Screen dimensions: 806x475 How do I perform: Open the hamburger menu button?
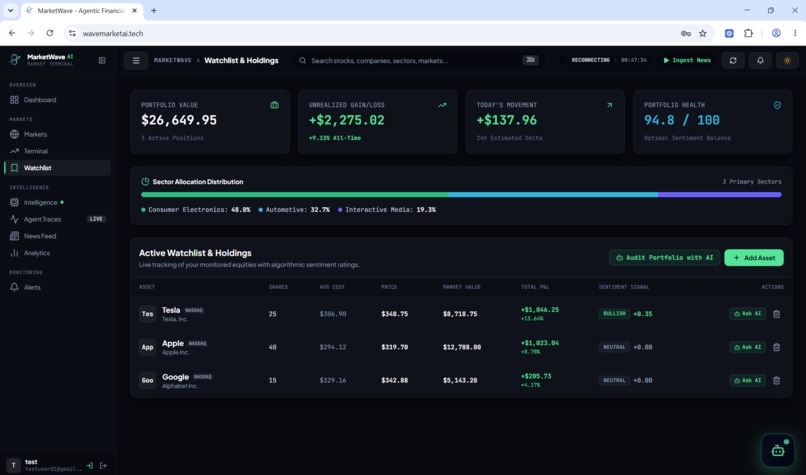point(136,60)
